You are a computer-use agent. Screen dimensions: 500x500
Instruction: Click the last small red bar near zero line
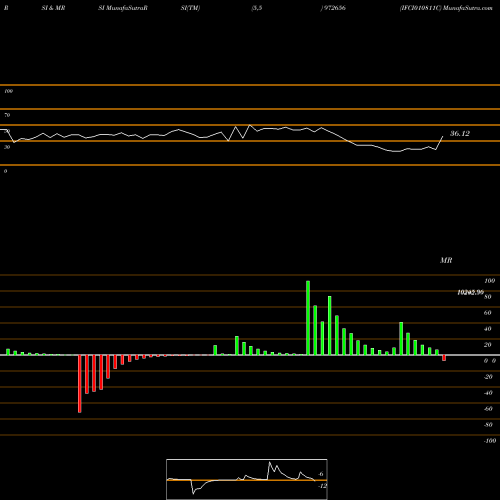[444, 358]
